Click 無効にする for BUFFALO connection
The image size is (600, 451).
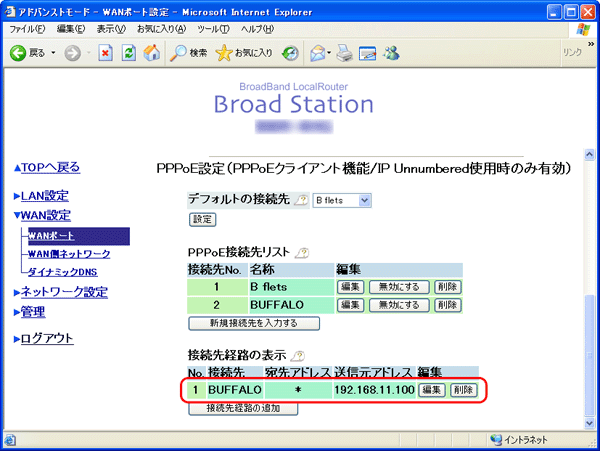point(399,305)
